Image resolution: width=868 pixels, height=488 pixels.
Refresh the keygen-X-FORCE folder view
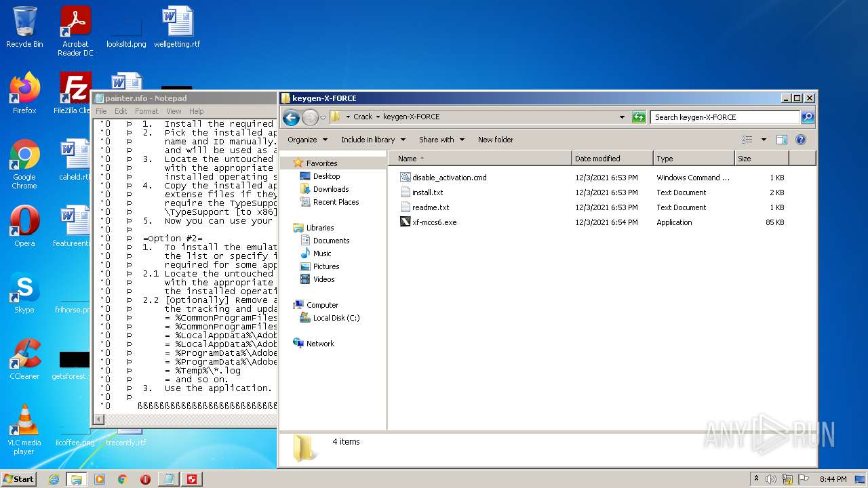[x=638, y=117]
